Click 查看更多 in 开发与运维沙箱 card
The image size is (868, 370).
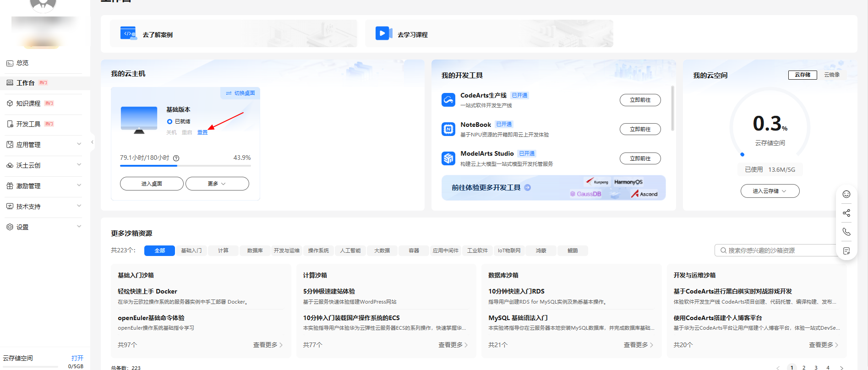point(824,345)
